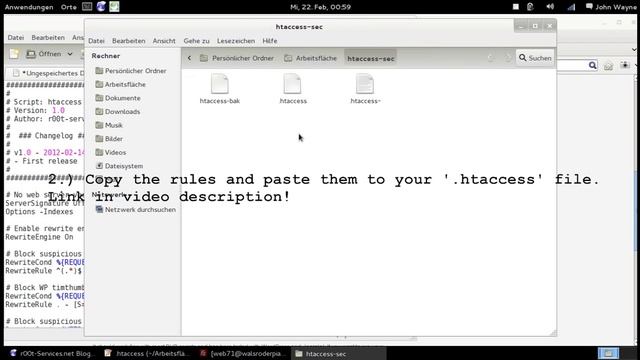Open Orte menu in top panel
This screenshot has height=360, width=640.
click(69, 7)
